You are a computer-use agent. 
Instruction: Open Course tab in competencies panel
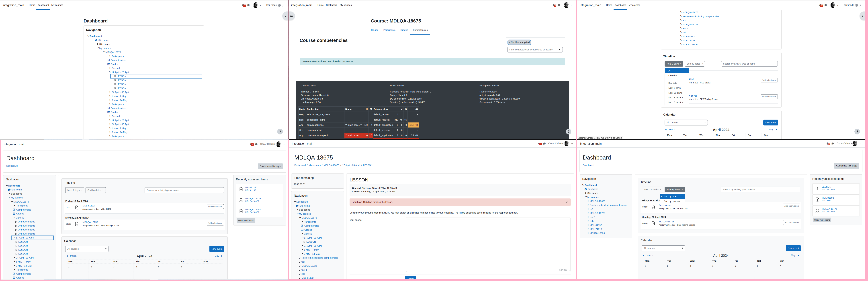pos(375,30)
